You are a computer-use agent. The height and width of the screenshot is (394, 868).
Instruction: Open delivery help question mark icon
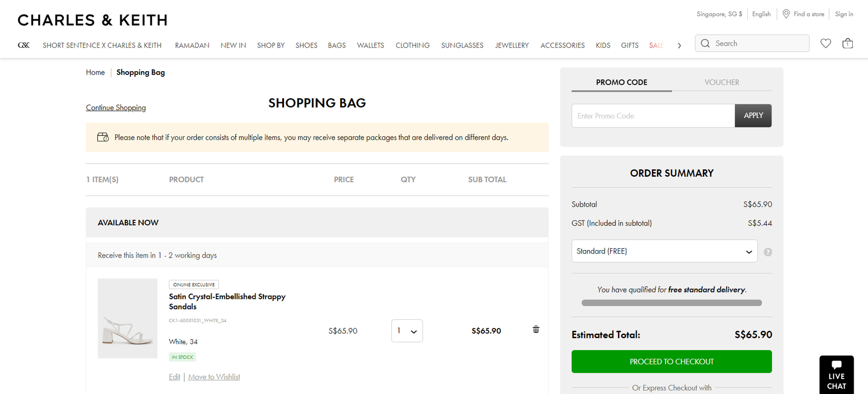tap(768, 252)
